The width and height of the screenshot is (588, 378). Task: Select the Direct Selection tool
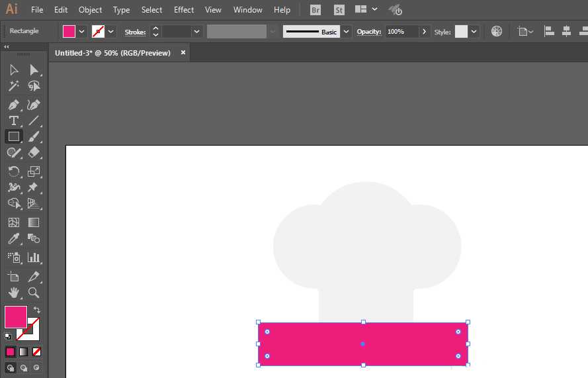pyautogui.click(x=34, y=70)
